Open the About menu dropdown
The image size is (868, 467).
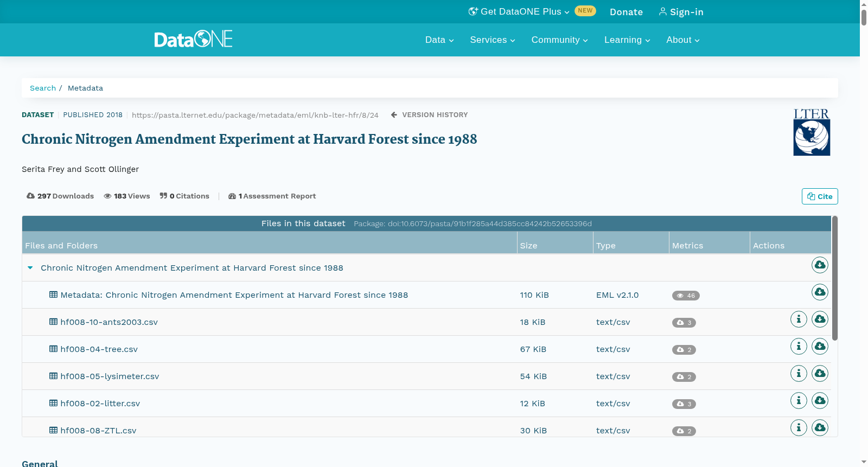683,40
